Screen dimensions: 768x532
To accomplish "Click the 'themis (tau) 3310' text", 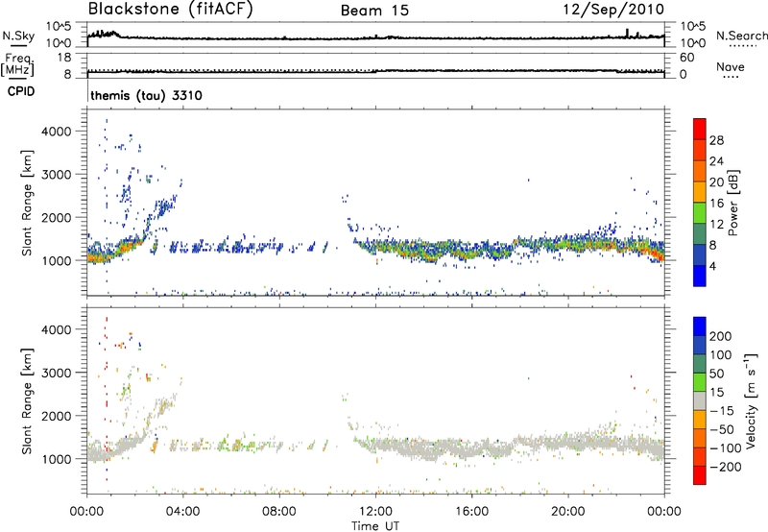I will (146, 95).
